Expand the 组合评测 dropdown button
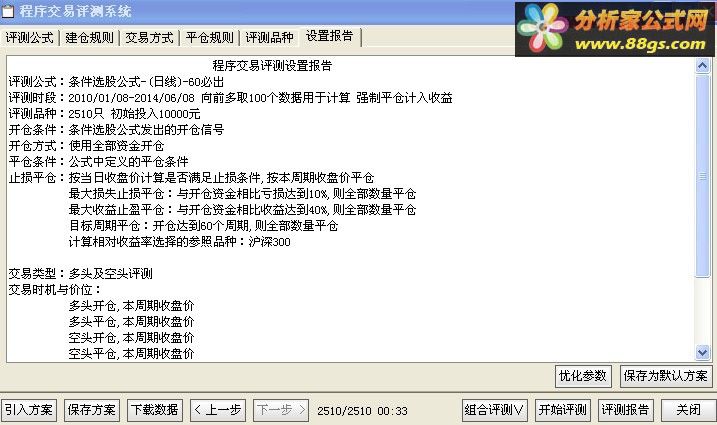 coord(495,410)
